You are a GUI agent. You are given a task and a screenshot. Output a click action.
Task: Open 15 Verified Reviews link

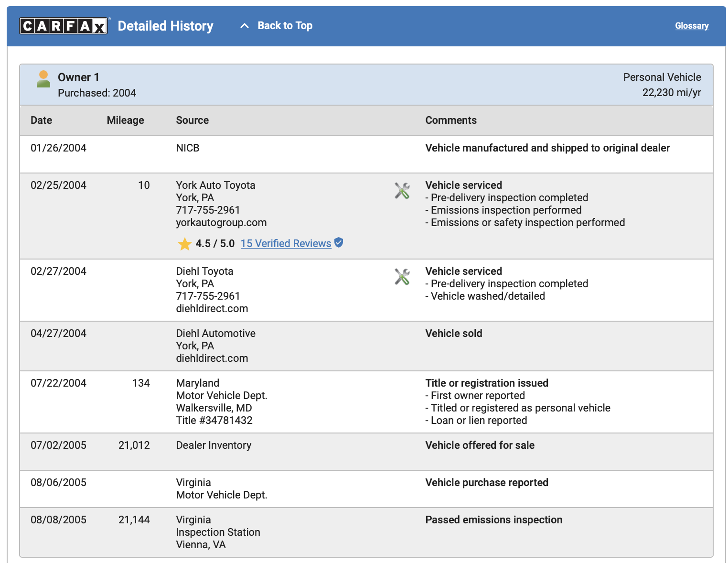(286, 243)
